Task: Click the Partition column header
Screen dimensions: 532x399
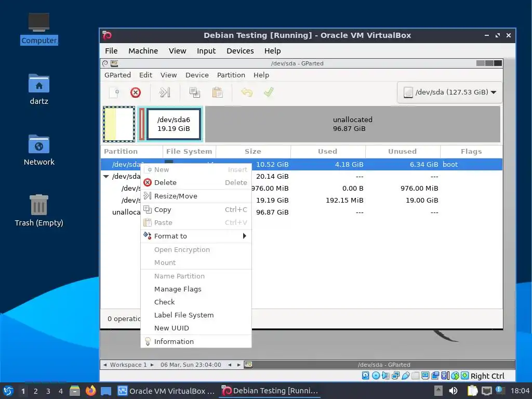Action: 131,152
